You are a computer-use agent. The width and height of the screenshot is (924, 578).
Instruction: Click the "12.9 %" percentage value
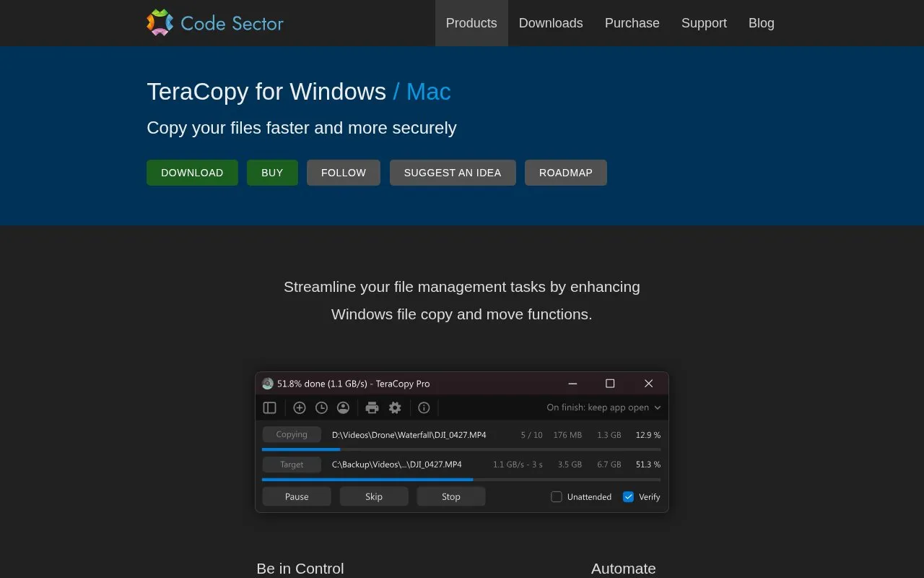(648, 435)
